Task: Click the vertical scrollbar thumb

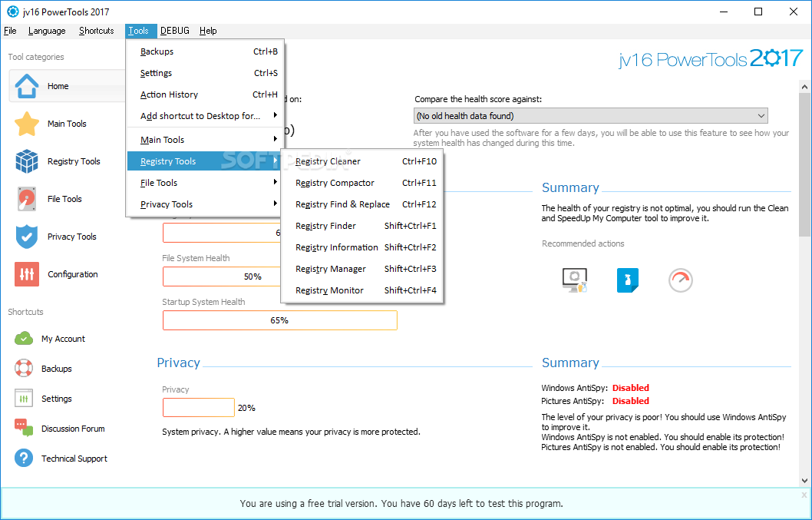Action: click(x=804, y=164)
